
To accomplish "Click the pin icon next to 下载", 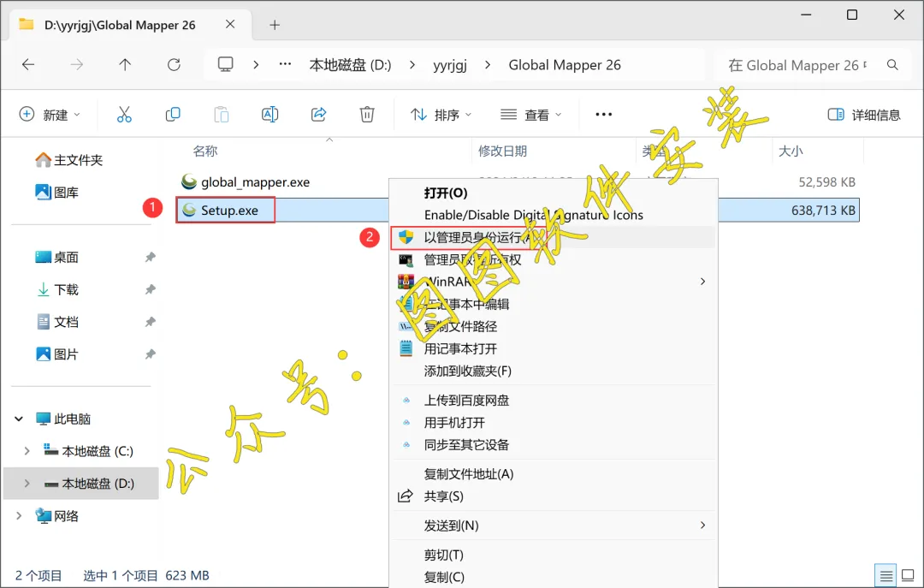I will pyautogui.click(x=151, y=289).
